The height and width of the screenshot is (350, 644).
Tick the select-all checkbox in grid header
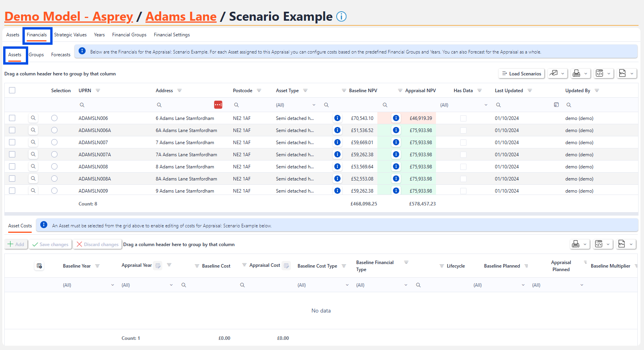(12, 90)
